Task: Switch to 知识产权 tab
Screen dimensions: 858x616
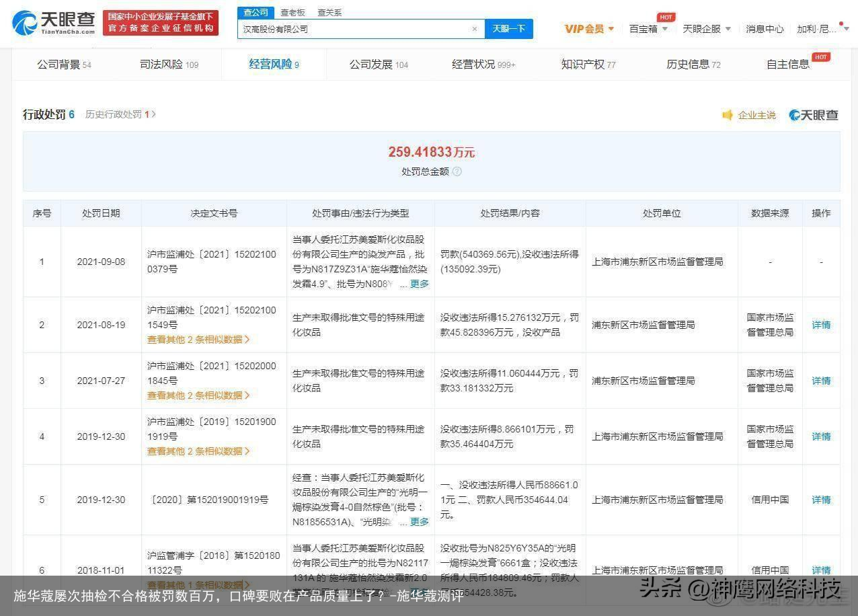Action: point(588,65)
